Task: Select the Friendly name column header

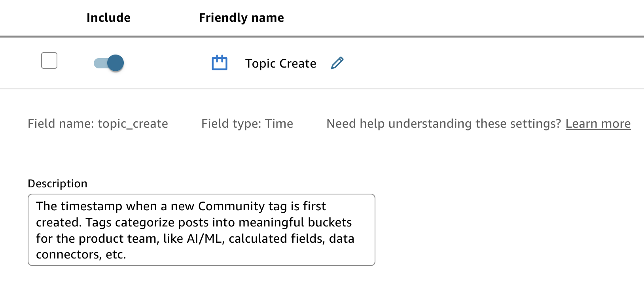Action: point(241,17)
